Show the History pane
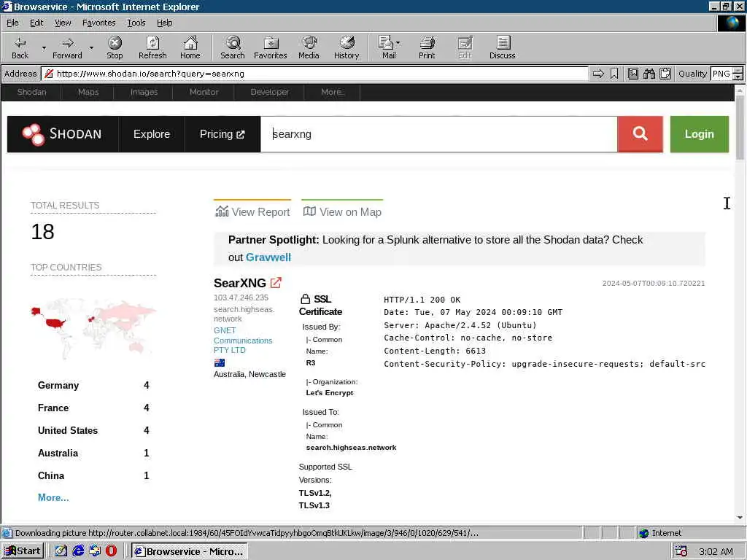This screenshot has height=560, width=747. click(347, 47)
